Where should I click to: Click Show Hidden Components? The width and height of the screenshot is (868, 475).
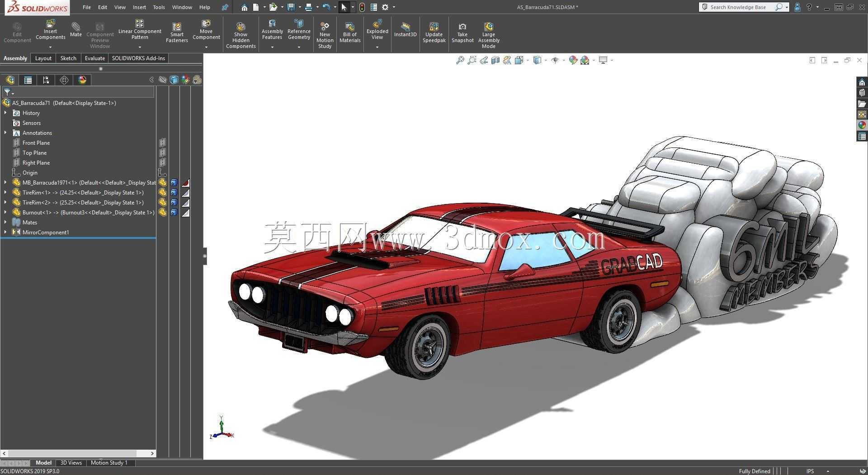[241, 35]
